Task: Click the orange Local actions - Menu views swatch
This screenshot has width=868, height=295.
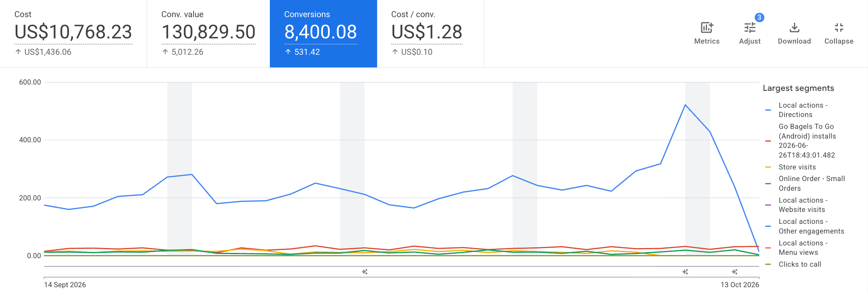Action: click(768, 248)
